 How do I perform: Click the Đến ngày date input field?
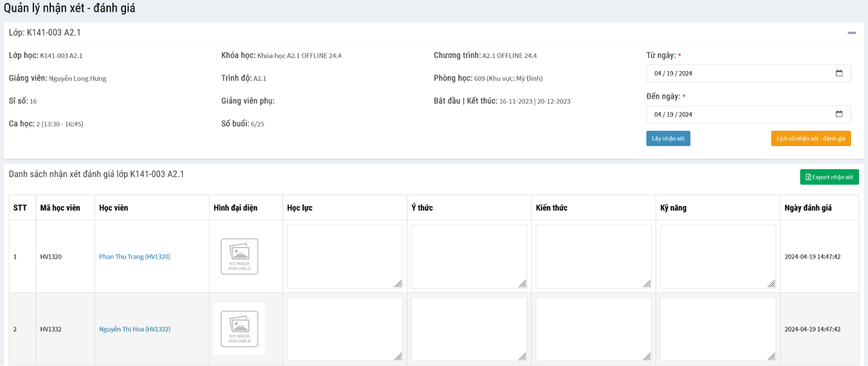click(x=738, y=114)
